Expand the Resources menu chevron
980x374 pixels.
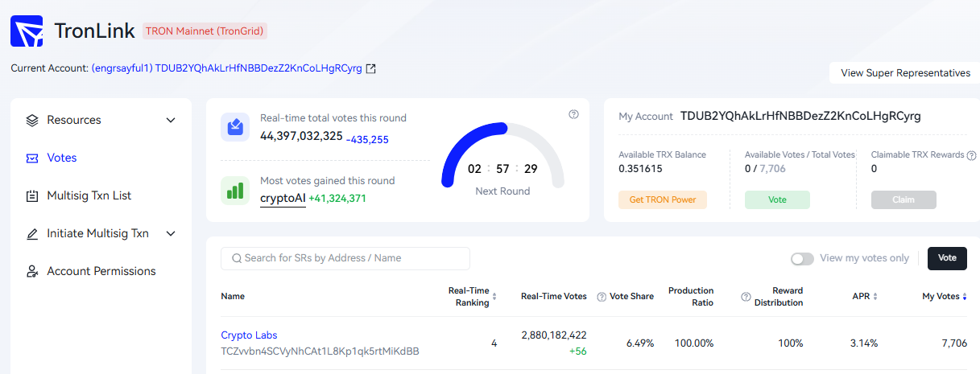click(171, 120)
